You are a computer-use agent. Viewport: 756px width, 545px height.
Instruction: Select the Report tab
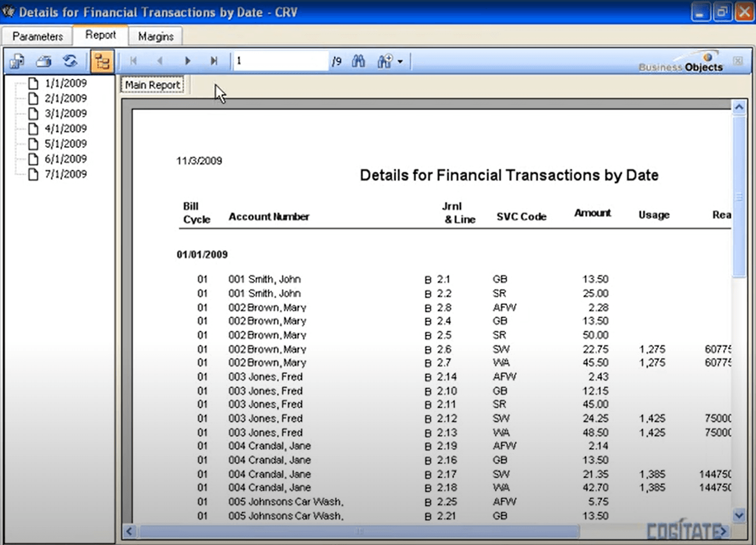click(x=100, y=35)
